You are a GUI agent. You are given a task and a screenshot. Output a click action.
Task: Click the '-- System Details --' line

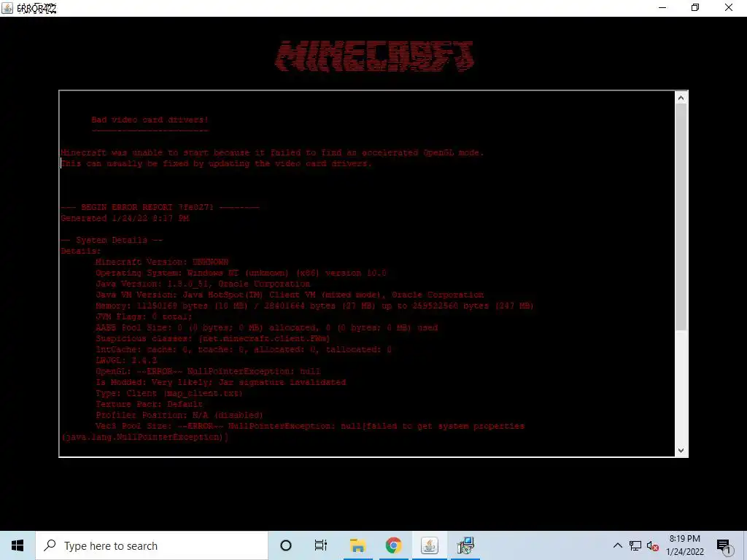tap(112, 240)
